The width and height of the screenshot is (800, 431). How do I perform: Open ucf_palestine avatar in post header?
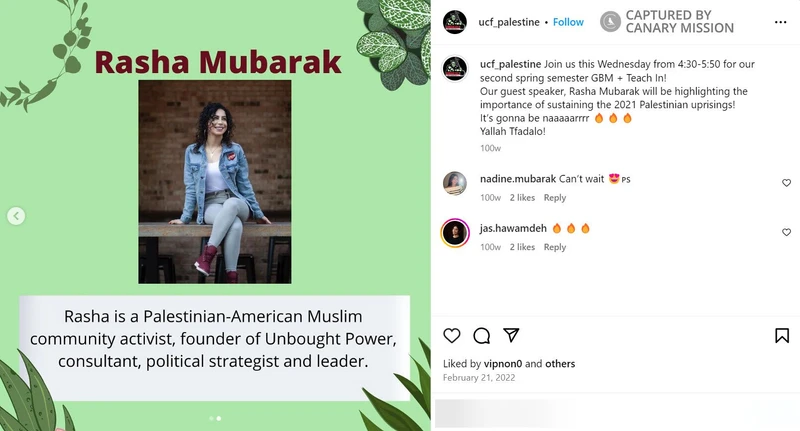click(454, 22)
